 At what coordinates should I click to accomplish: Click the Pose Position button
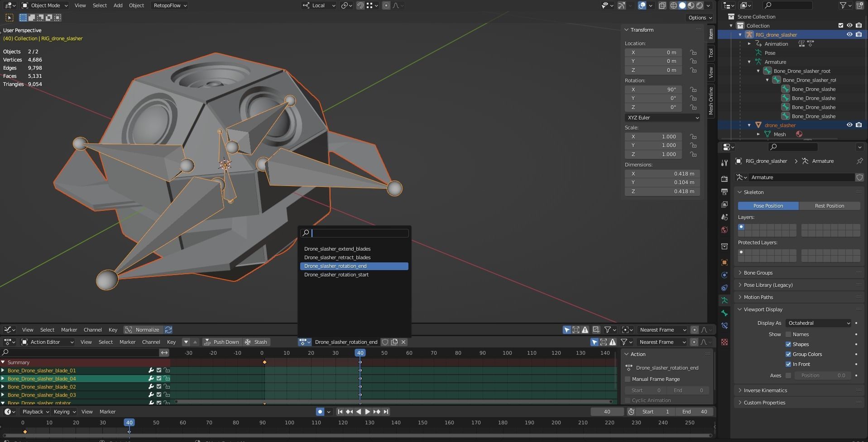(x=768, y=206)
